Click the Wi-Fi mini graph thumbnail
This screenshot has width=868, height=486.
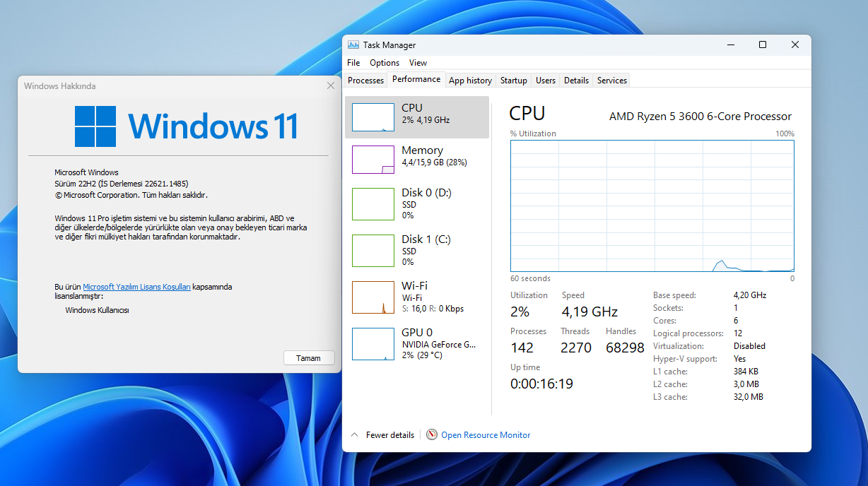(373, 297)
